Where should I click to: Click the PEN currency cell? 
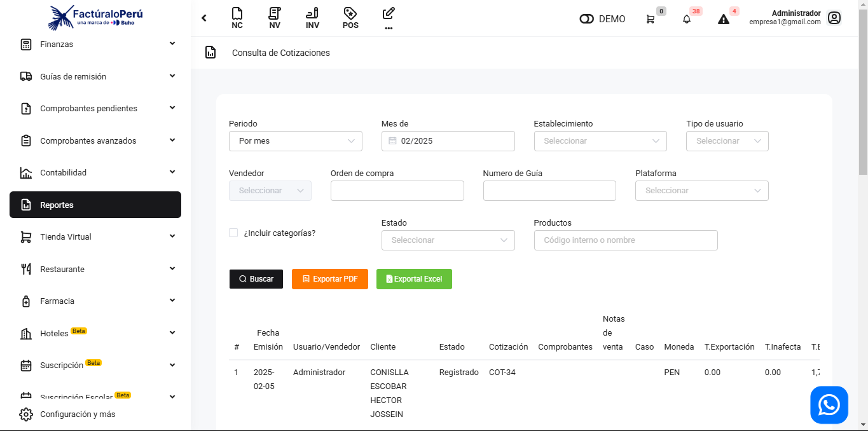(x=672, y=373)
